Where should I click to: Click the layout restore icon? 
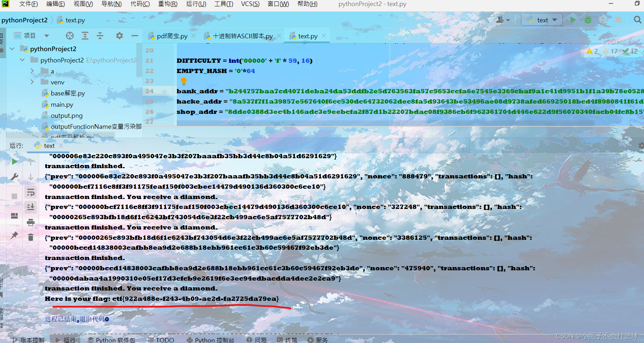click(x=14, y=216)
